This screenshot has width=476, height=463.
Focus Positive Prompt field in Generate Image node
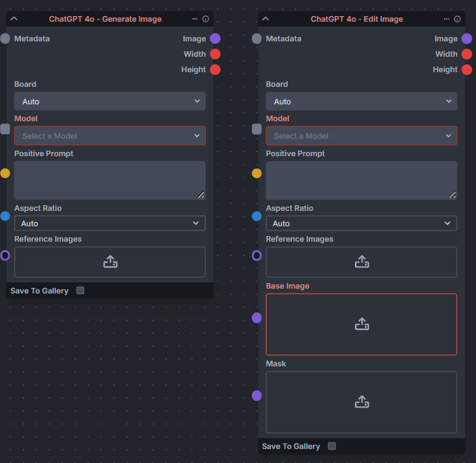110,181
